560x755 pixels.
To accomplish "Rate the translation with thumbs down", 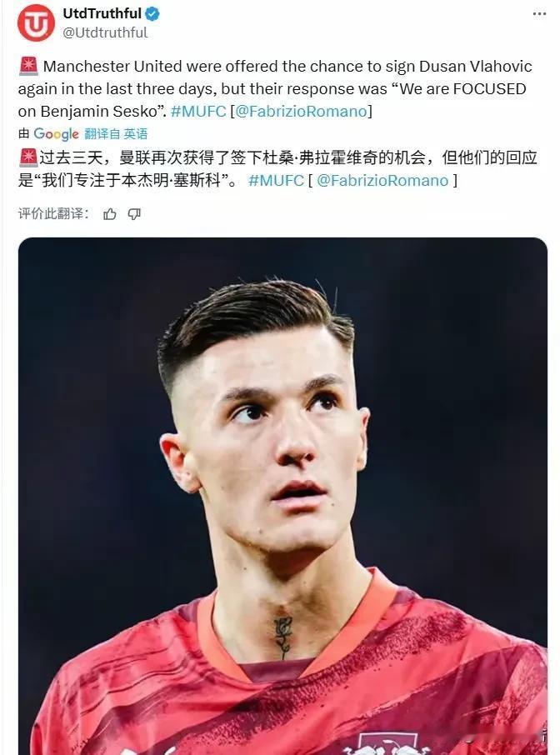I will click(x=134, y=214).
